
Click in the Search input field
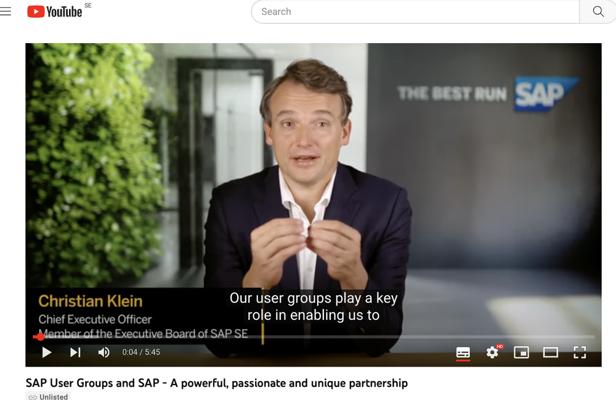click(415, 11)
